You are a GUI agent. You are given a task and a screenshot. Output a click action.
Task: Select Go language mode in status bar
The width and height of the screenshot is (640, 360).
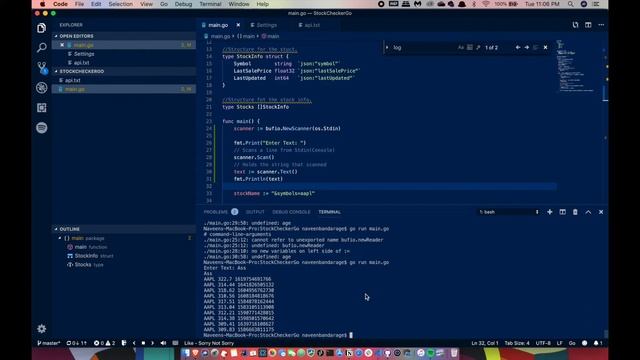572,343
